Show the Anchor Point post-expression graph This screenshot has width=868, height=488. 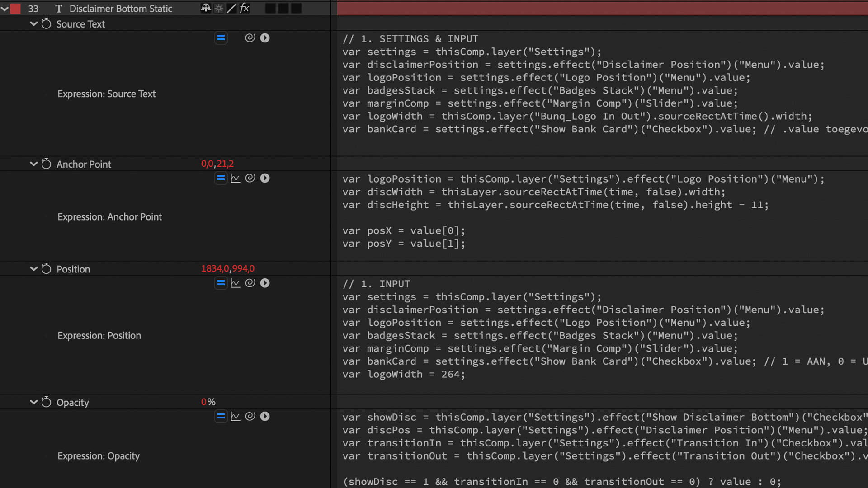[235, 178]
